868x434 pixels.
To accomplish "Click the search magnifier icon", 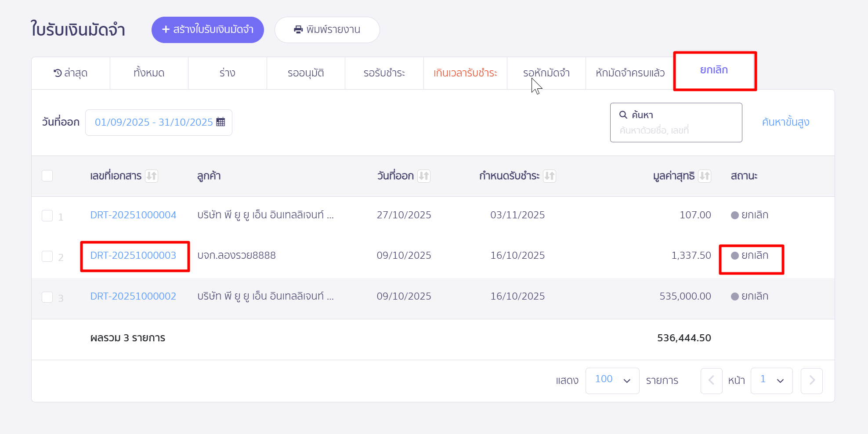I will tap(623, 115).
